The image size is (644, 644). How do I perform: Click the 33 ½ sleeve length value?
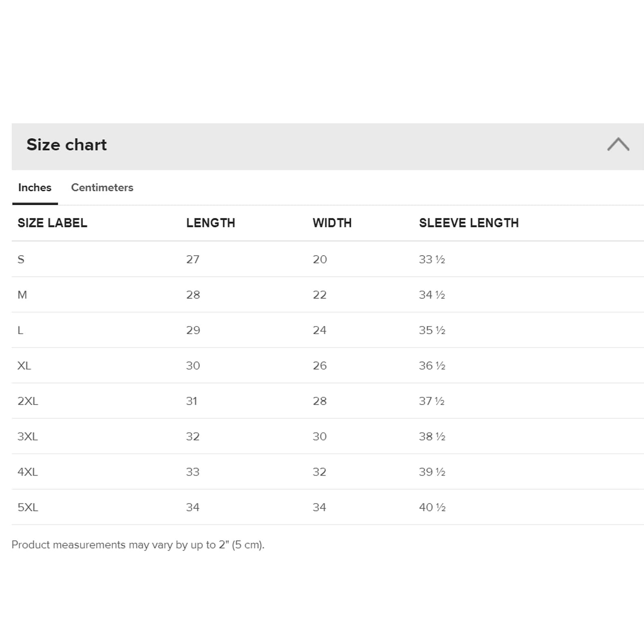[x=432, y=259]
